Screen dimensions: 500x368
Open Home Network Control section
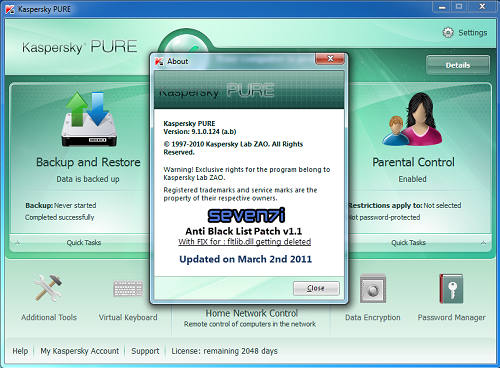(251, 313)
